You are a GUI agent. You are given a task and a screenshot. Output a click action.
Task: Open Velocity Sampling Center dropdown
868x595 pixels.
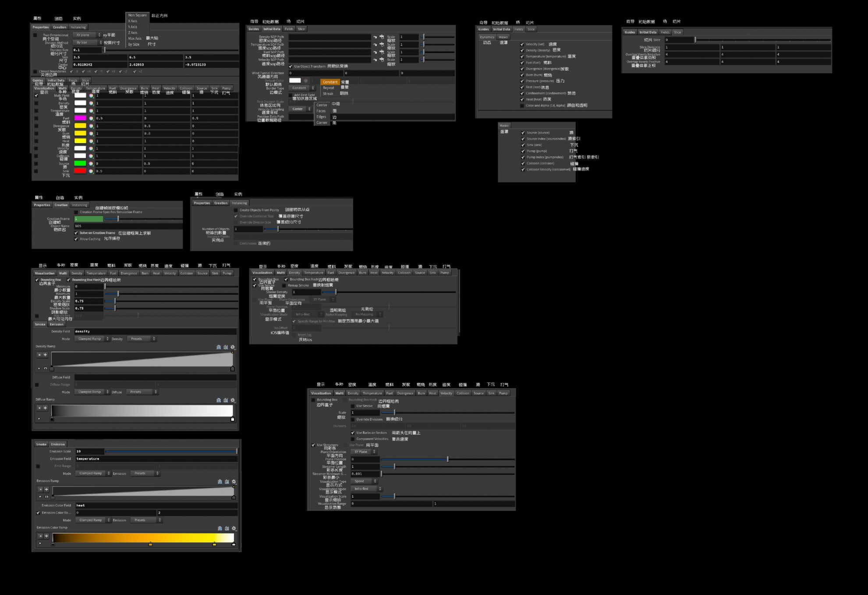pos(301,109)
